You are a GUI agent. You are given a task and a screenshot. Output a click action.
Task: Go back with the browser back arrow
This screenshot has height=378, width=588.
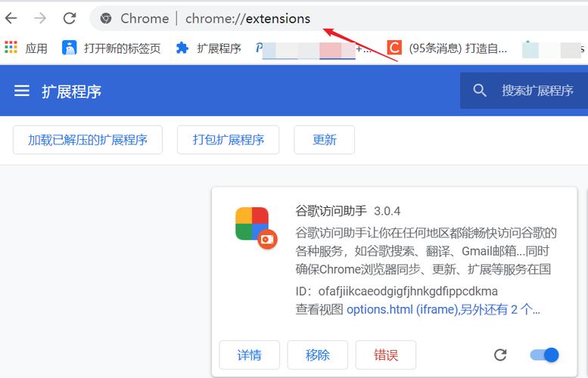(11, 18)
